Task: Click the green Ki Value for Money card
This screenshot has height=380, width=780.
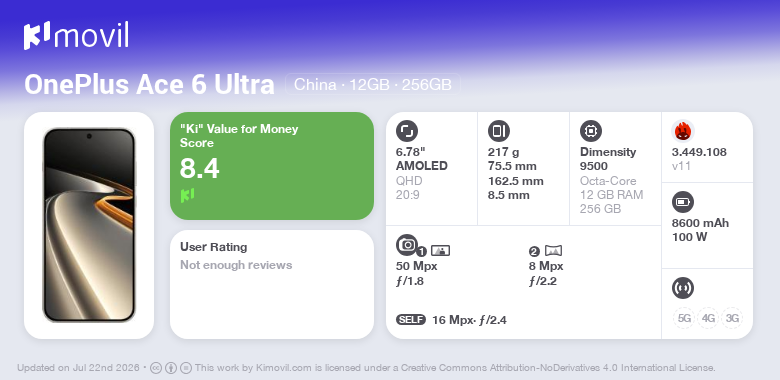Action: 272,166
